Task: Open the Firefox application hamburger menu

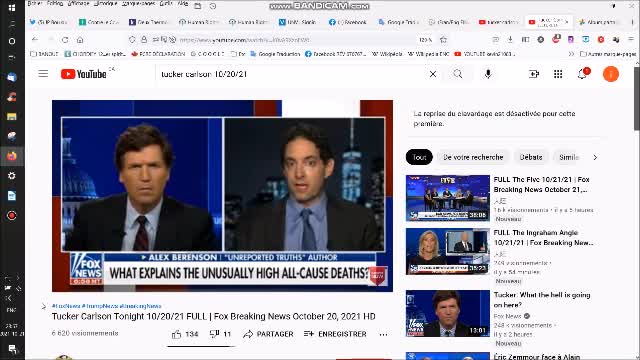Action: (x=631, y=39)
